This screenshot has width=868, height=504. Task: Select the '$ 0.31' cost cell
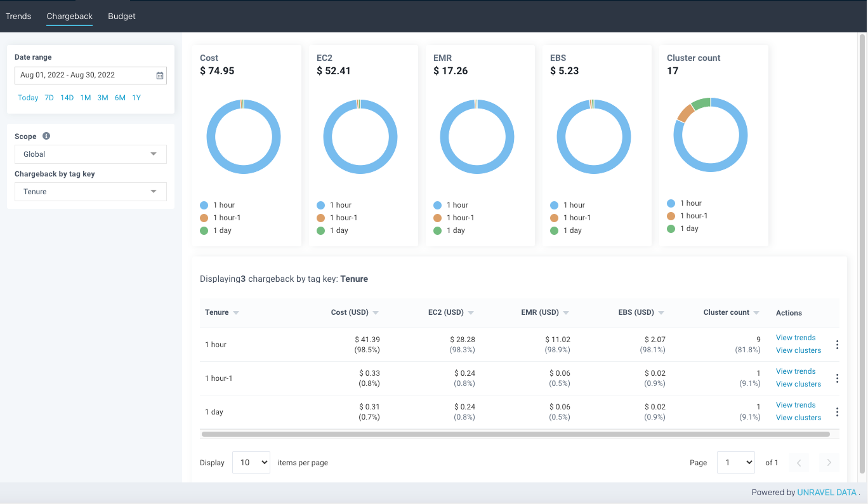tap(369, 407)
